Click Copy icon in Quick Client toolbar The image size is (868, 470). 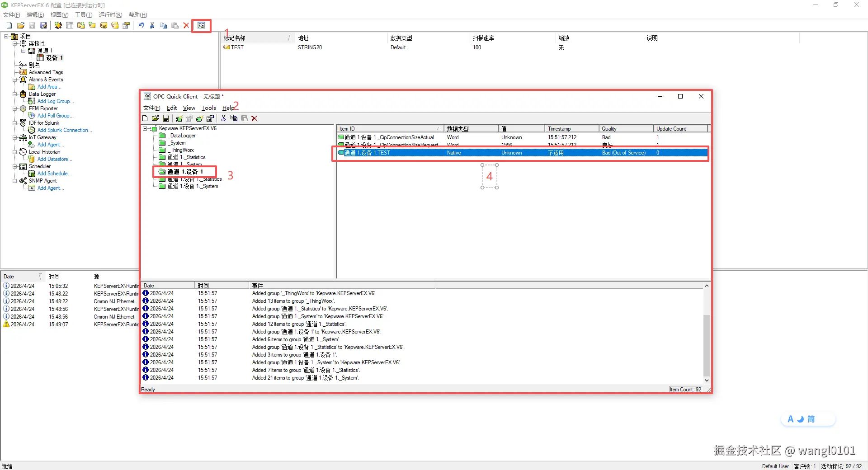coord(234,118)
